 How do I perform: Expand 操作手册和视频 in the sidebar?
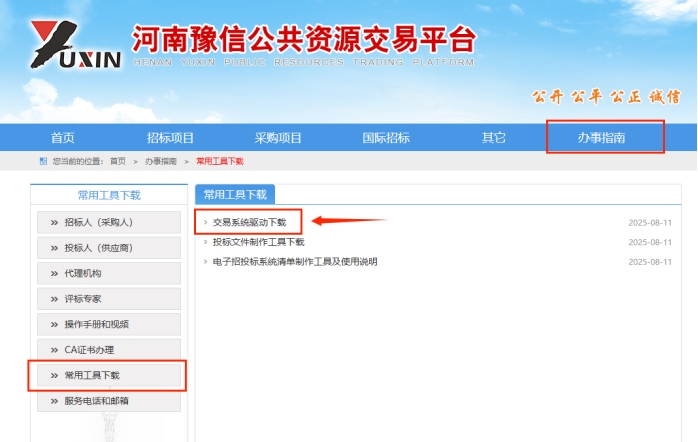pyautogui.click(x=96, y=324)
